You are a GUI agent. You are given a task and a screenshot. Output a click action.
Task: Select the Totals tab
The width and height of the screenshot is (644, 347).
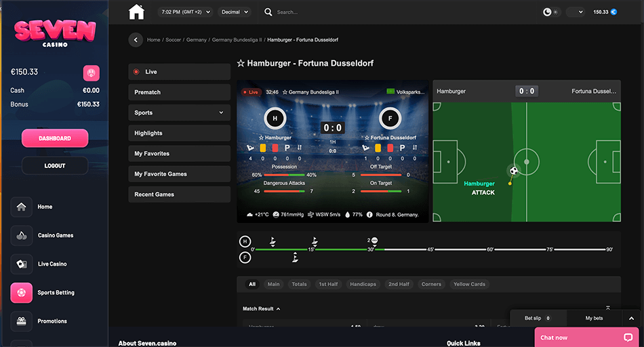pos(299,284)
